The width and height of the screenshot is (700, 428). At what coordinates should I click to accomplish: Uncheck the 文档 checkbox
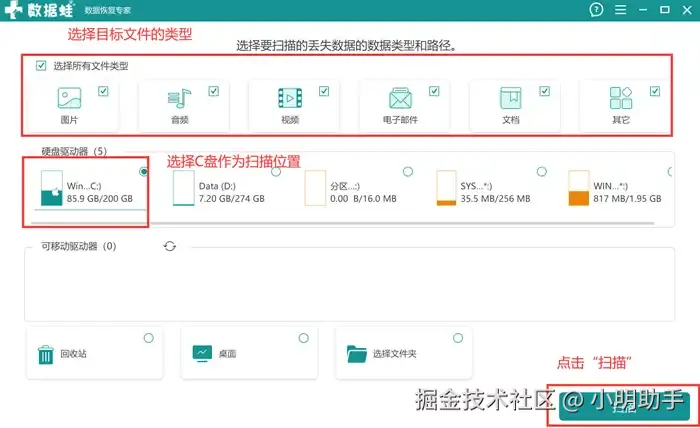coord(545,91)
